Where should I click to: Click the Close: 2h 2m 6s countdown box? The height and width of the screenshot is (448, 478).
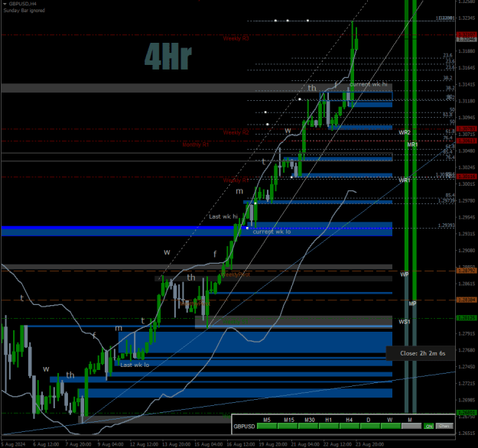[421, 353]
